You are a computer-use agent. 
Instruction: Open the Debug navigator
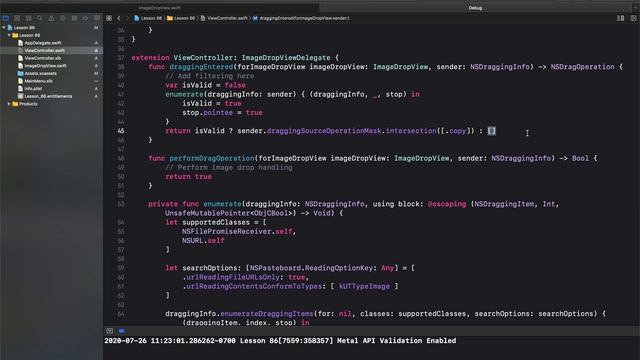click(x=74, y=18)
